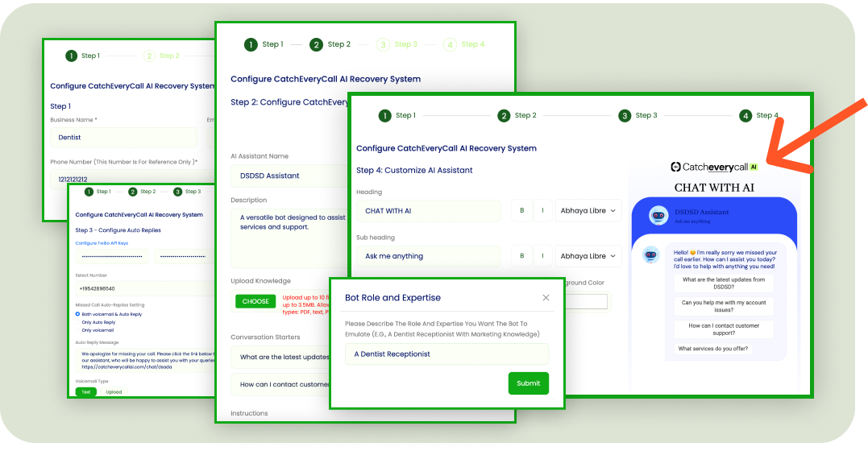
Task: Click the Catcheverycall logo in the chat preview
Action: click(714, 168)
